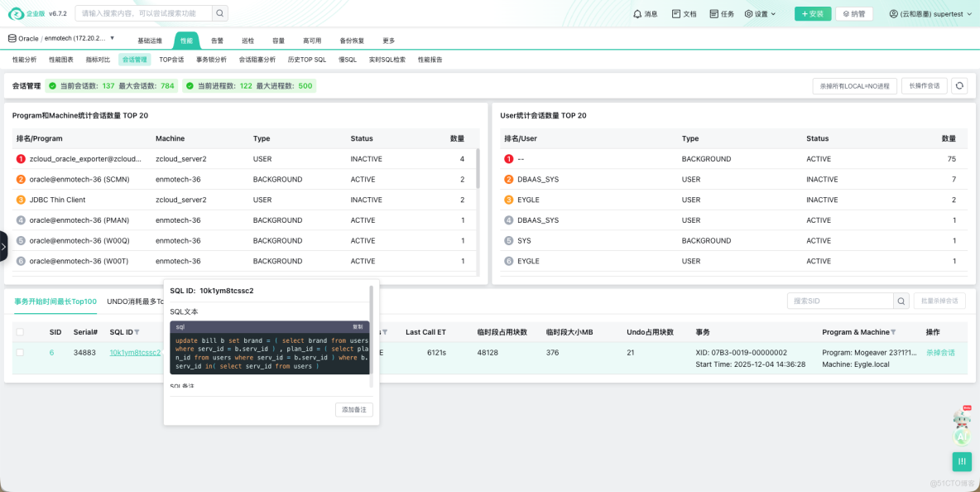Click the 杀掉所有LOCAL=NO进程 button
The height and width of the screenshot is (492, 980).
click(x=854, y=85)
